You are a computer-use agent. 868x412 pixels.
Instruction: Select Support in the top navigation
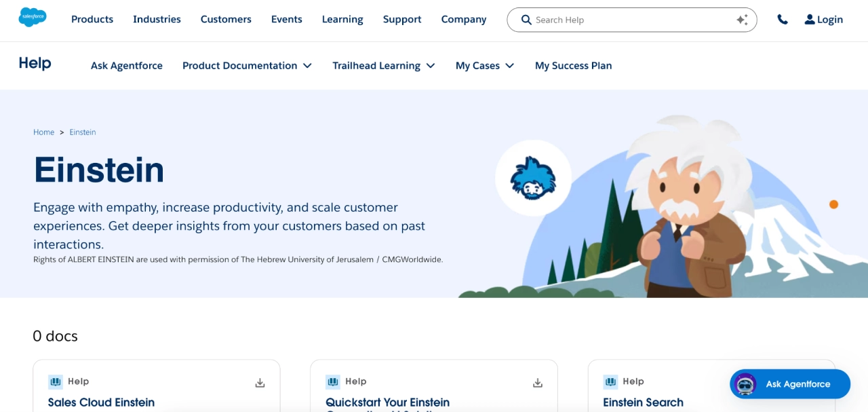click(401, 19)
